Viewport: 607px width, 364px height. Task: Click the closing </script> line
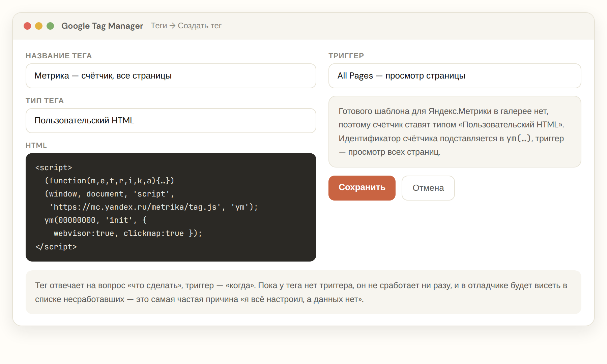pos(56,247)
